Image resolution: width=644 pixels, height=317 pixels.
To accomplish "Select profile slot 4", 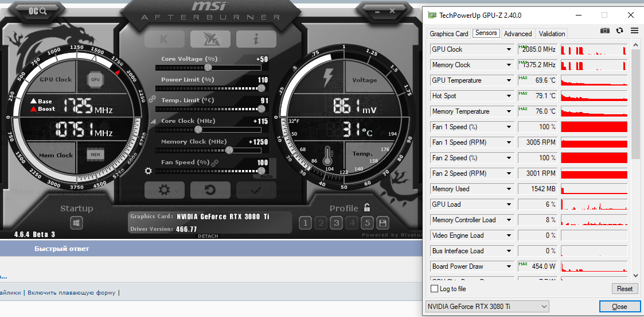I will 352,223.
